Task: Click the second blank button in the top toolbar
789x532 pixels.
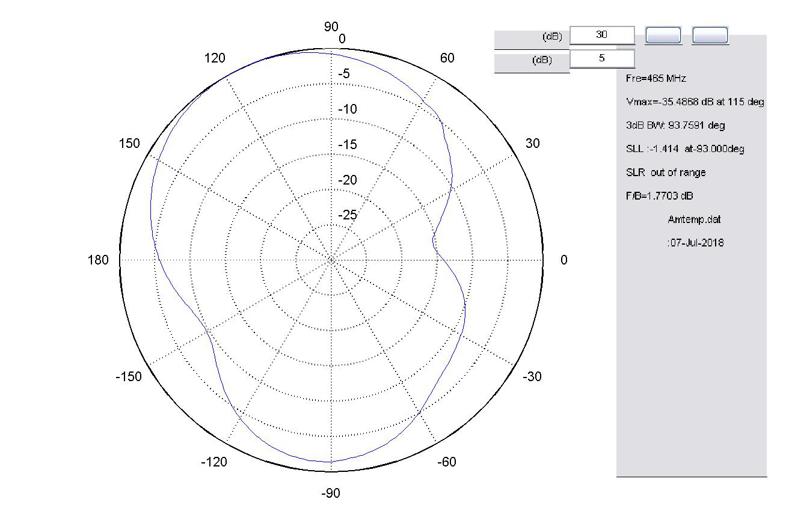Action: (x=710, y=35)
